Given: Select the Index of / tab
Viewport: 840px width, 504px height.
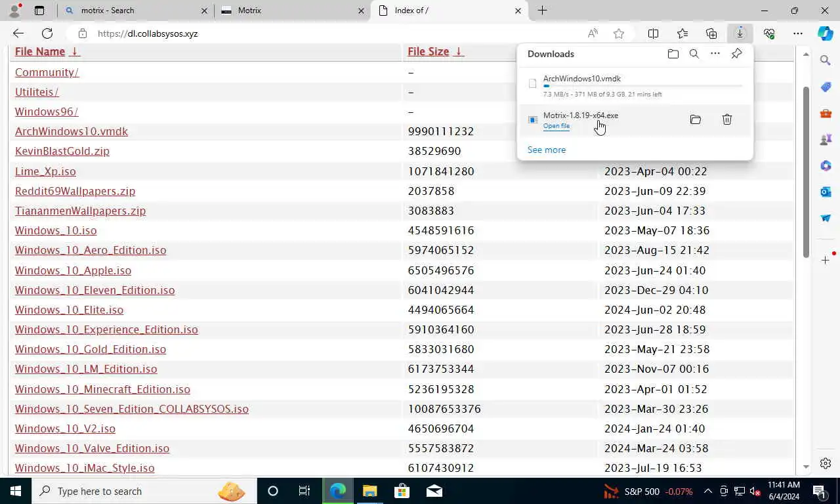Looking at the screenshot, I should pyautogui.click(x=450, y=10).
